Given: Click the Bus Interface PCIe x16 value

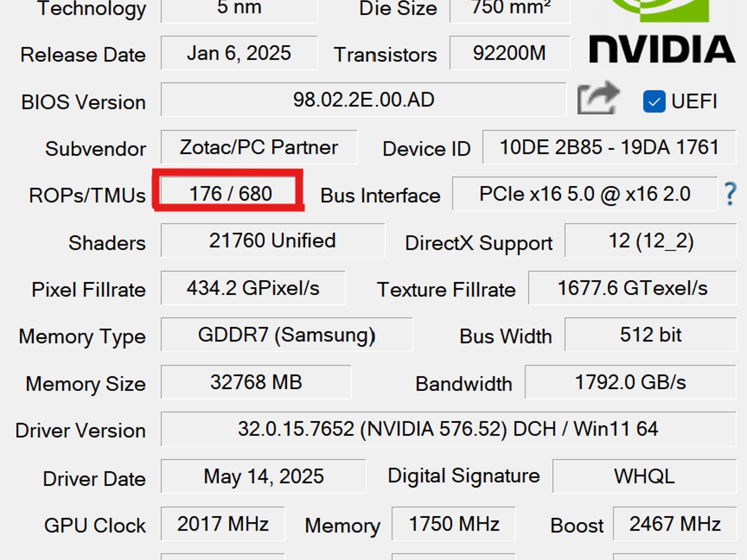Looking at the screenshot, I should (585, 194).
